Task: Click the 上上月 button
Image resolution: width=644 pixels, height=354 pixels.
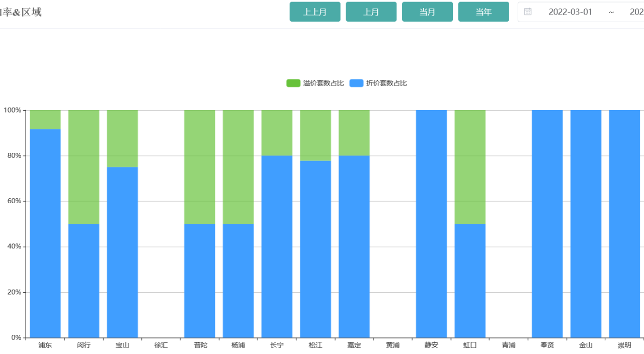Action: click(315, 12)
